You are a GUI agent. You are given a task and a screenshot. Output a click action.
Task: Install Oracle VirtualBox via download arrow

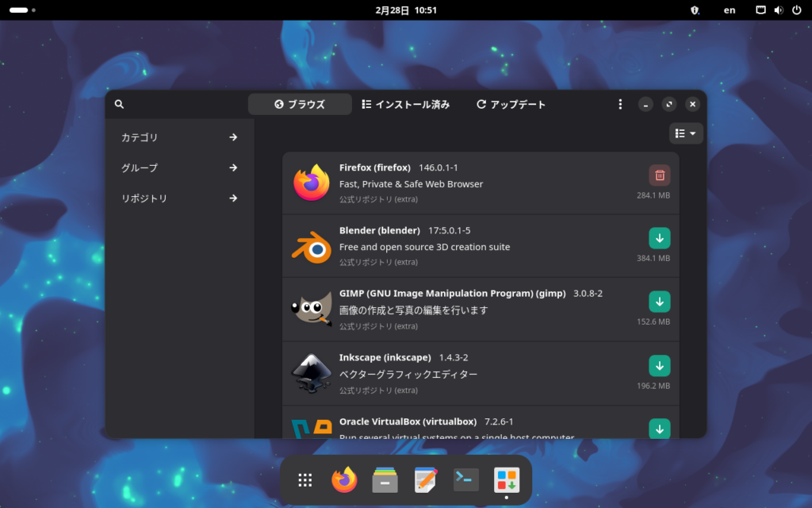click(659, 428)
